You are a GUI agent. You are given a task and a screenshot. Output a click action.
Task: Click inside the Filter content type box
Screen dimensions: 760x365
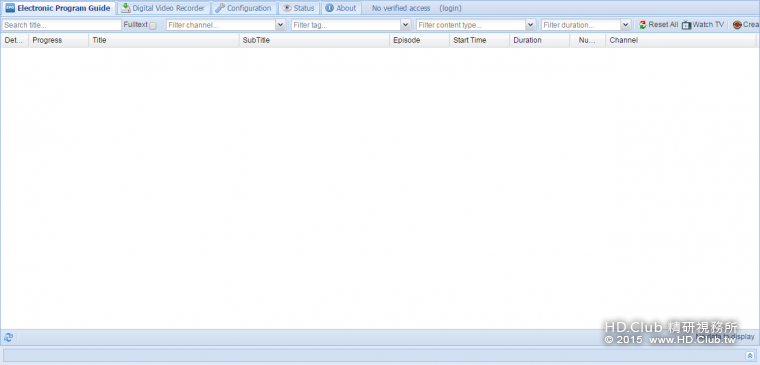click(x=471, y=25)
